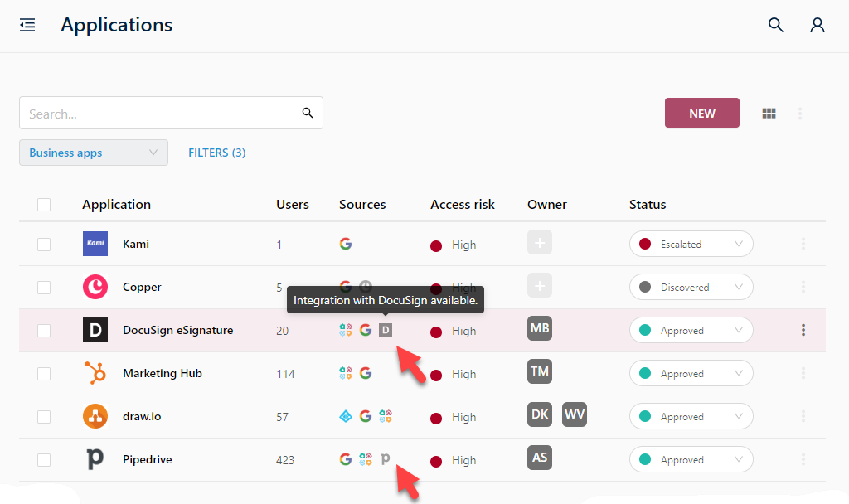Screen dimensions: 849x504
Task: Open FILTERS (3) link
Action: (216, 153)
